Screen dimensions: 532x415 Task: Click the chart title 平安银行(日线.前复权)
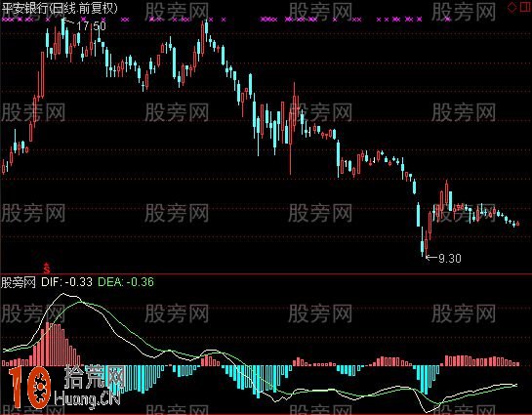click(x=60, y=8)
